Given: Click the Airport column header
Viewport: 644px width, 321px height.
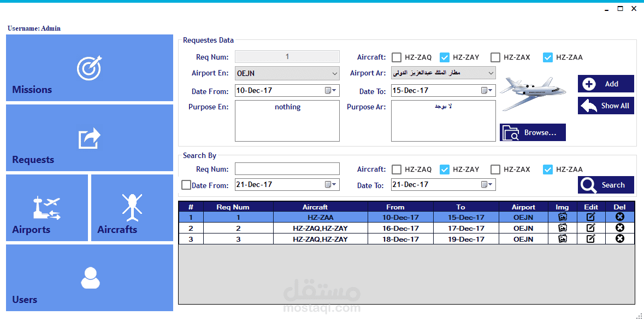Looking at the screenshot, I should [x=524, y=207].
